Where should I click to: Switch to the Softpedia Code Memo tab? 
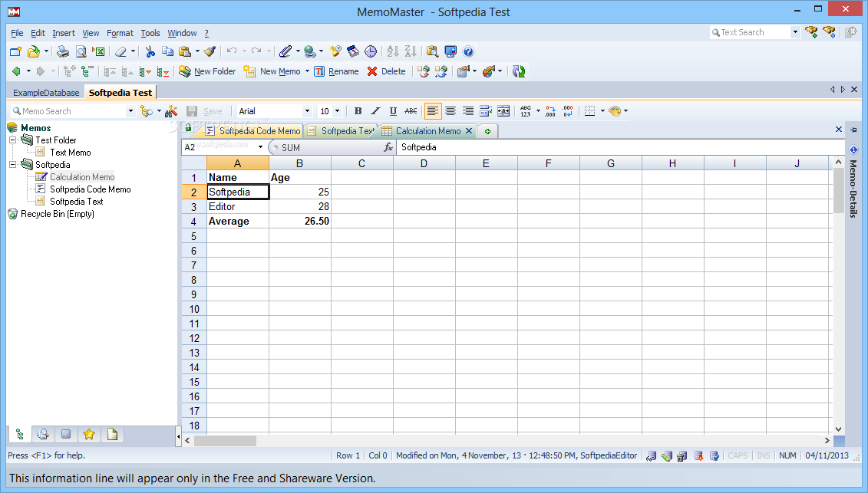(x=254, y=131)
